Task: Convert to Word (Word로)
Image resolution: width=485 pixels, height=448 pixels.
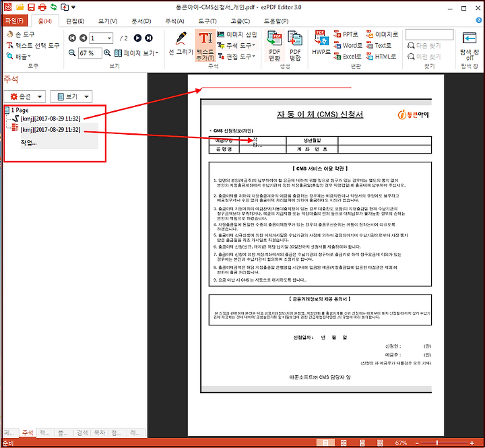Action: [348, 46]
